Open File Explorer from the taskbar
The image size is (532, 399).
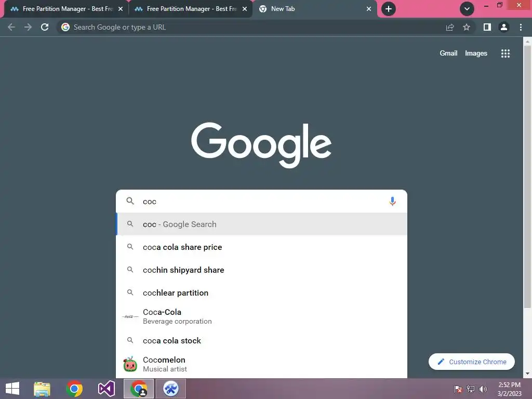point(42,389)
